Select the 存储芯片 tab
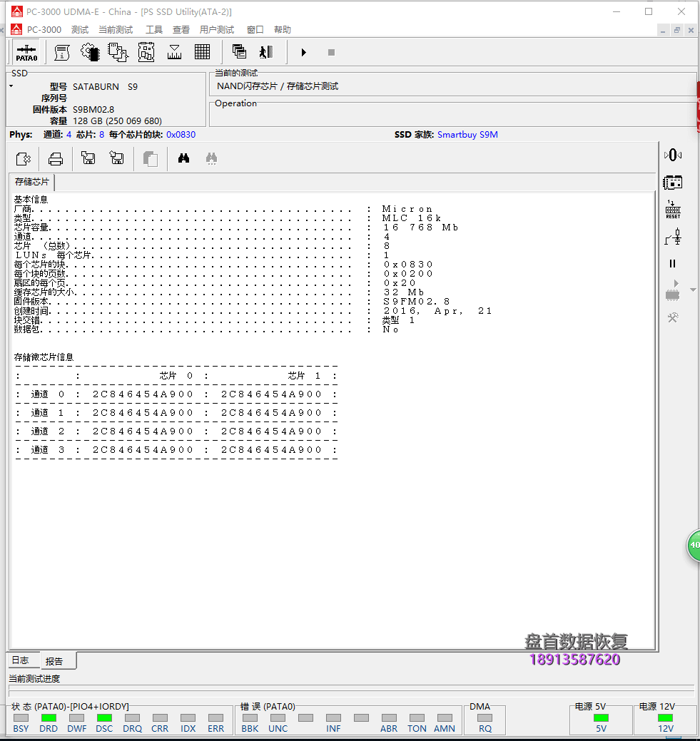Viewport: 700px width, 741px height. coord(31,182)
